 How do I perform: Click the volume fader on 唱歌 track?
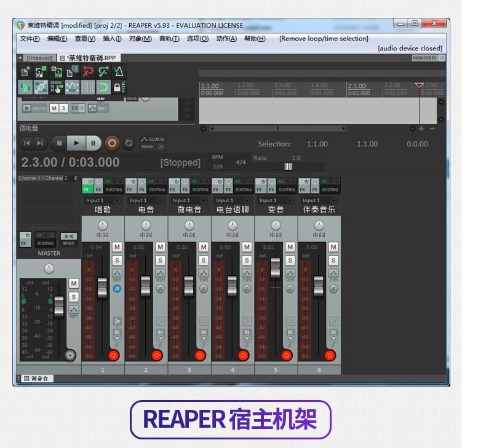point(102,288)
